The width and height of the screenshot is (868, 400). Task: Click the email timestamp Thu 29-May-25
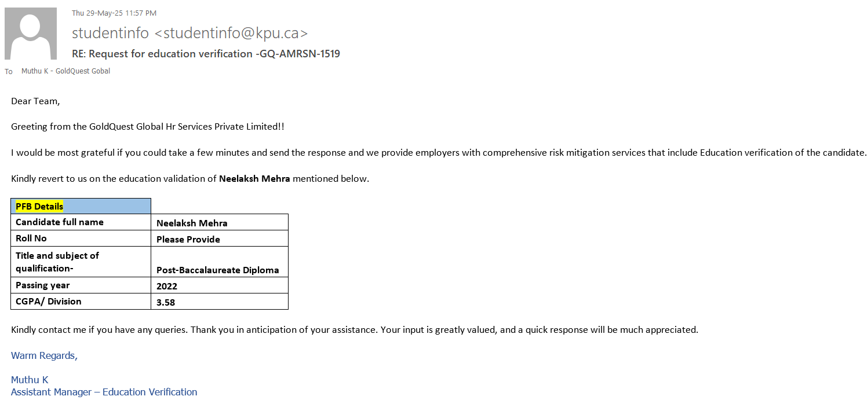tap(114, 13)
